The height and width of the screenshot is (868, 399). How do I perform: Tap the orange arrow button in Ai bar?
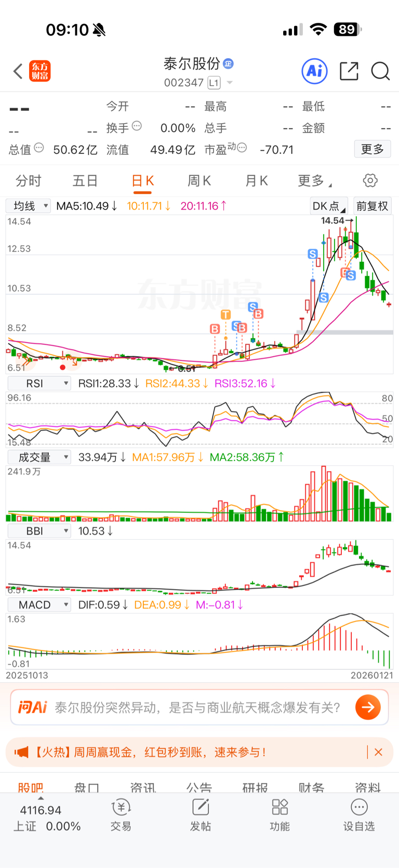368,707
